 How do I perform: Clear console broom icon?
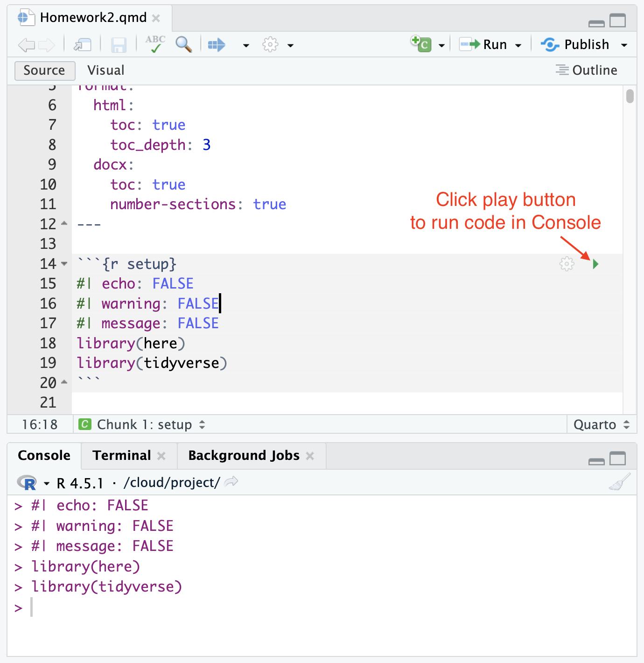click(x=619, y=482)
